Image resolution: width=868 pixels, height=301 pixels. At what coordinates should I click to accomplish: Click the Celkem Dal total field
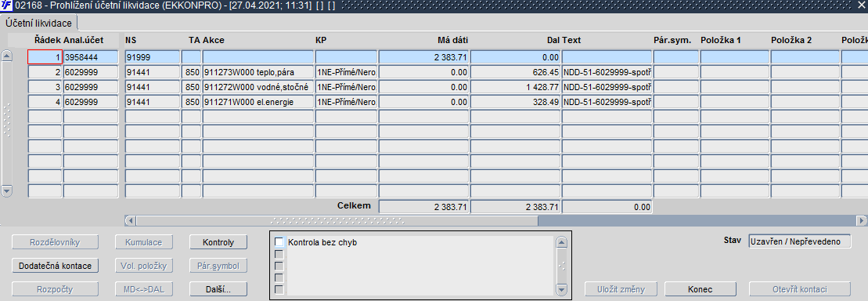(x=516, y=207)
